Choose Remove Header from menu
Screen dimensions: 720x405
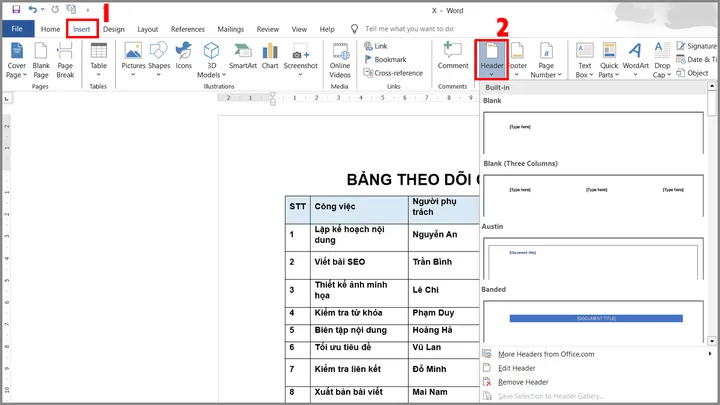click(523, 382)
